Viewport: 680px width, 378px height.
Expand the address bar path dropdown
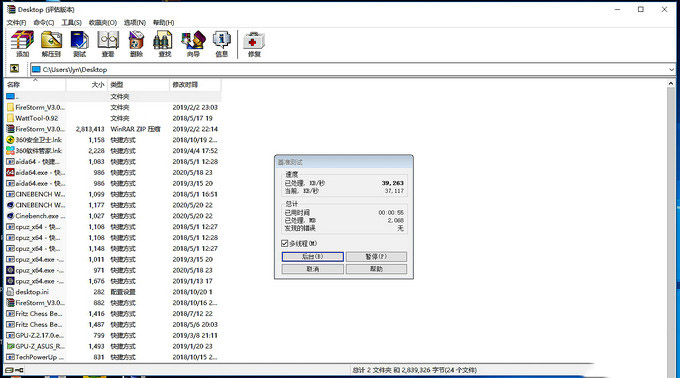(x=671, y=69)
